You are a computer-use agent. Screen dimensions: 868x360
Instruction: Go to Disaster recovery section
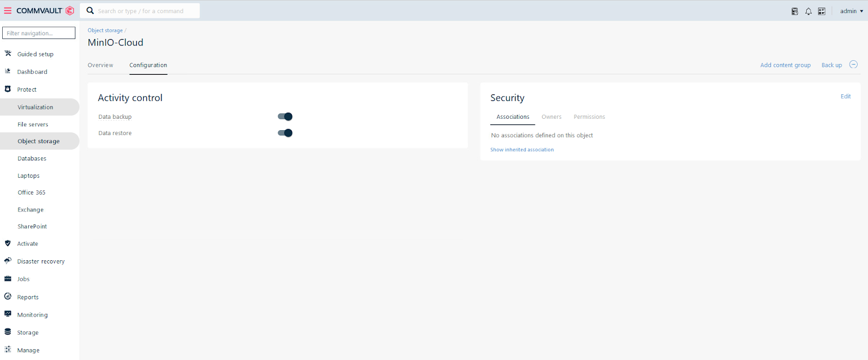pos(41,261)
